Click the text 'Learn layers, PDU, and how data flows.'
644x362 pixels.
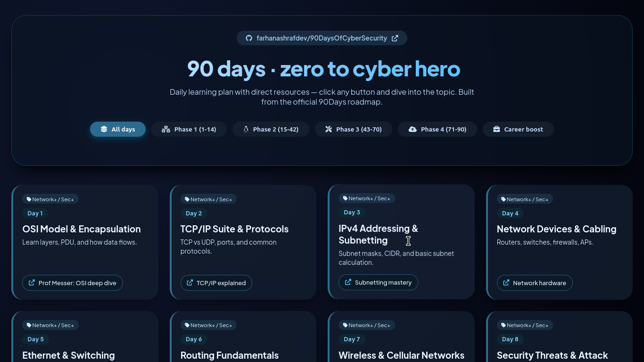coord(80,242)
